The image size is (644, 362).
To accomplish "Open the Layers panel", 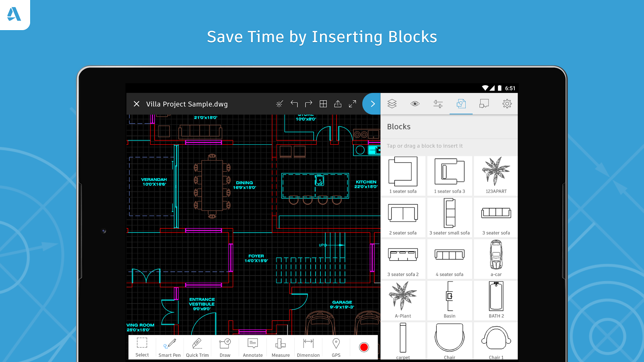I will (x=392, y=104).
